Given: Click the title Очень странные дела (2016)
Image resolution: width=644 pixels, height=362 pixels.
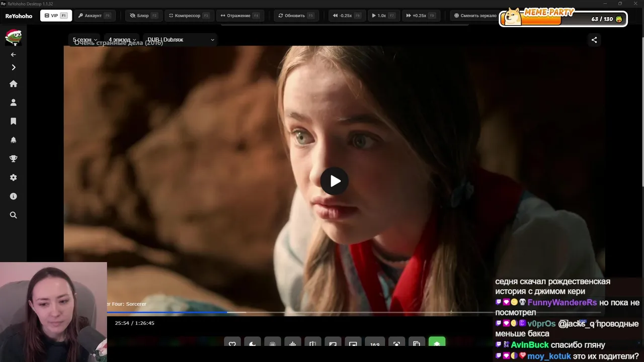Looking at the screenshot, I should point(119,43).
